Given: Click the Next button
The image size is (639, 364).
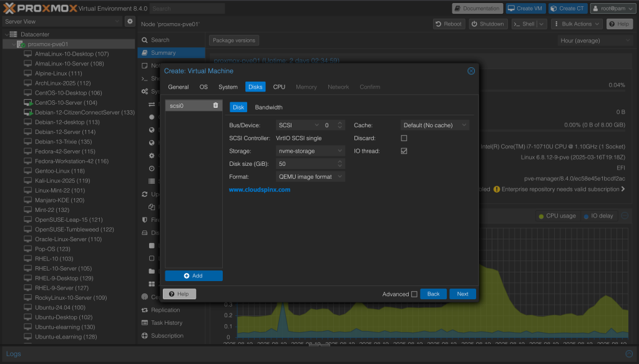Looking at the screenshot, I should 462,294.
